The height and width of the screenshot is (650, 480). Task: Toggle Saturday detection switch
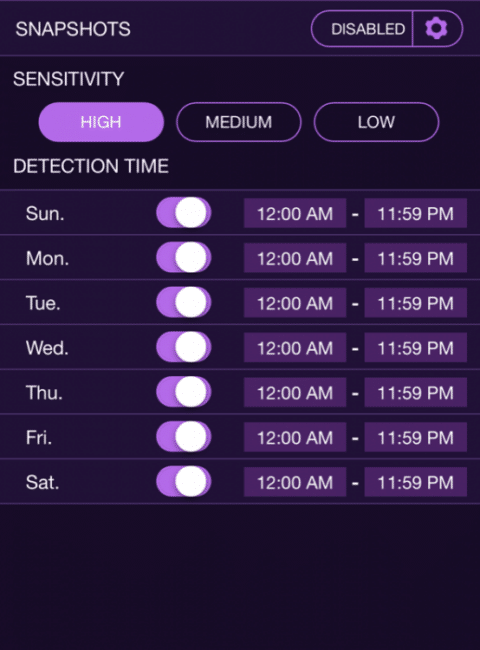coord(184,481)
